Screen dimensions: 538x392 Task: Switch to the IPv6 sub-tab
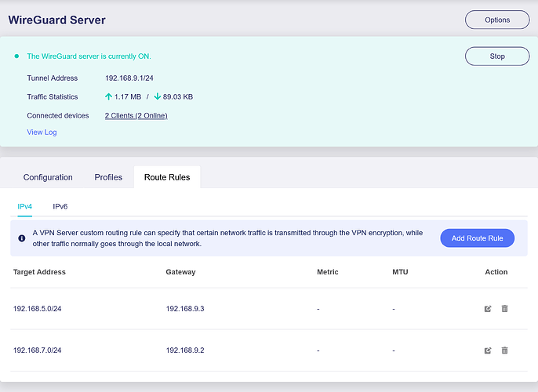point(60,206)
